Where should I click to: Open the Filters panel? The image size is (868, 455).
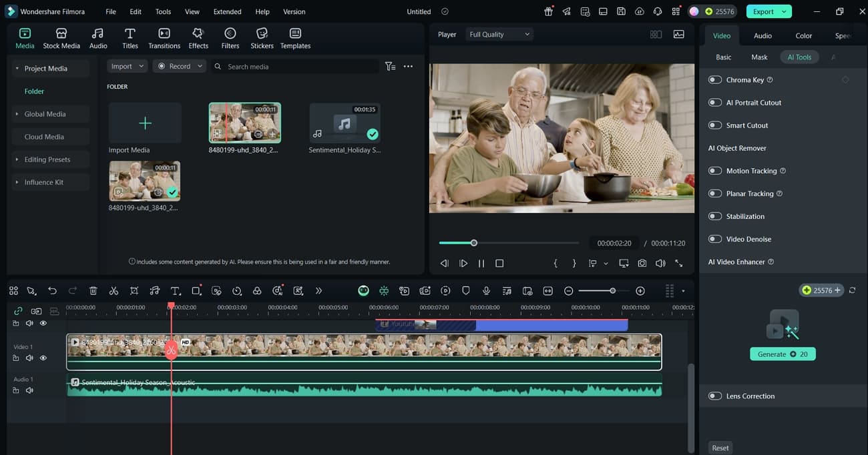(x=230, y=39)
